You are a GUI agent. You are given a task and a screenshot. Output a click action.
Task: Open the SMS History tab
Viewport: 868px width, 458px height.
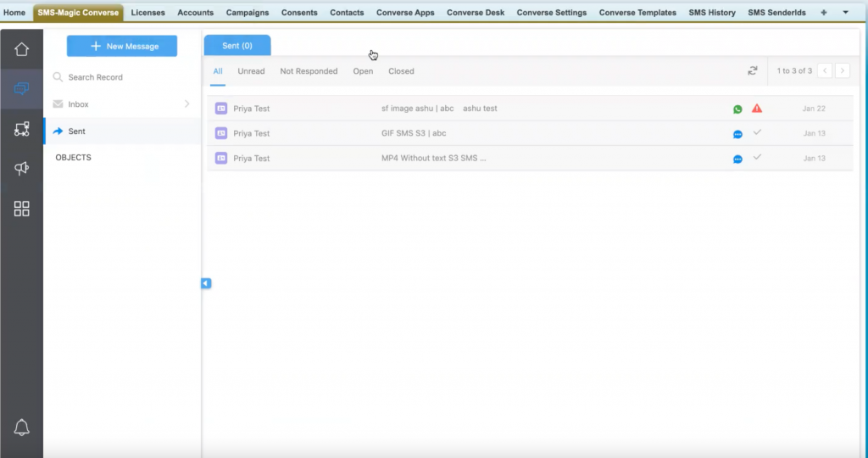pos(712,12)
